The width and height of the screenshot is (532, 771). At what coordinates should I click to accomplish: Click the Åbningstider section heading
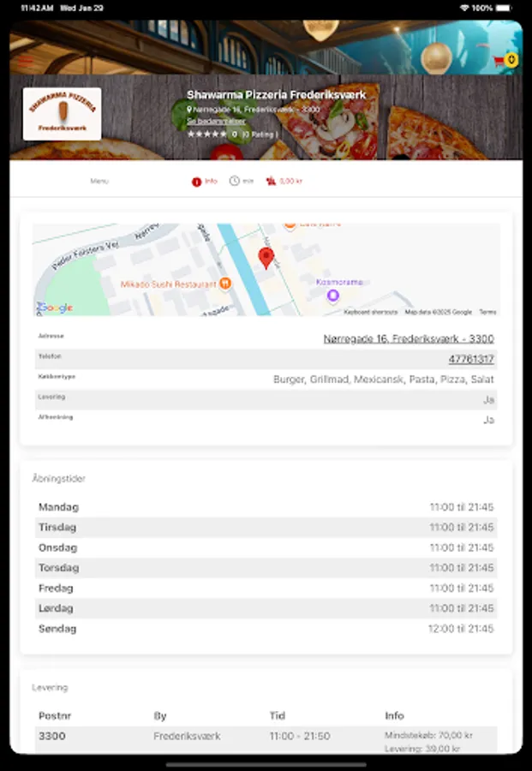point(58,478)
